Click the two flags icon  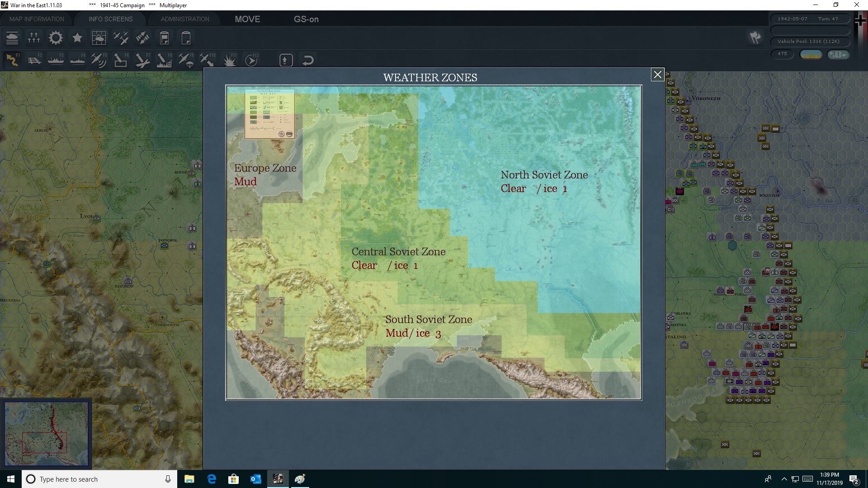click(755, 37)
